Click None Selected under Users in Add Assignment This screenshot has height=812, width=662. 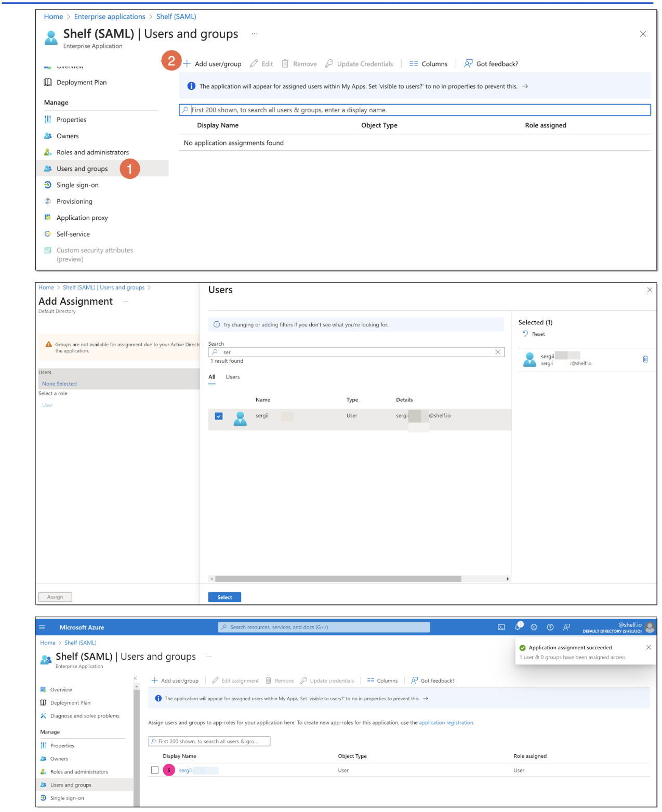(59, 384)
